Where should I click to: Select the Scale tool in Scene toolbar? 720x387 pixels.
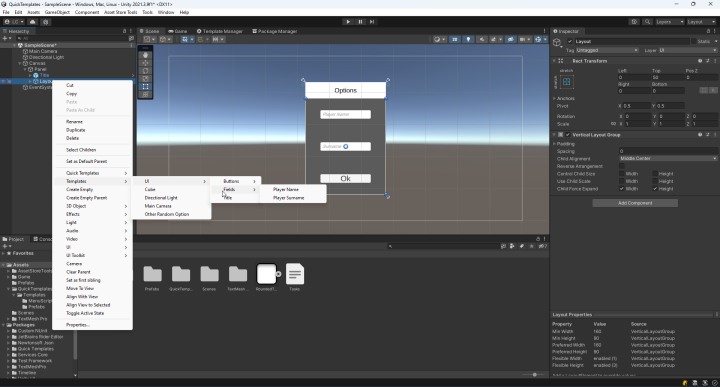pos(146,79)
